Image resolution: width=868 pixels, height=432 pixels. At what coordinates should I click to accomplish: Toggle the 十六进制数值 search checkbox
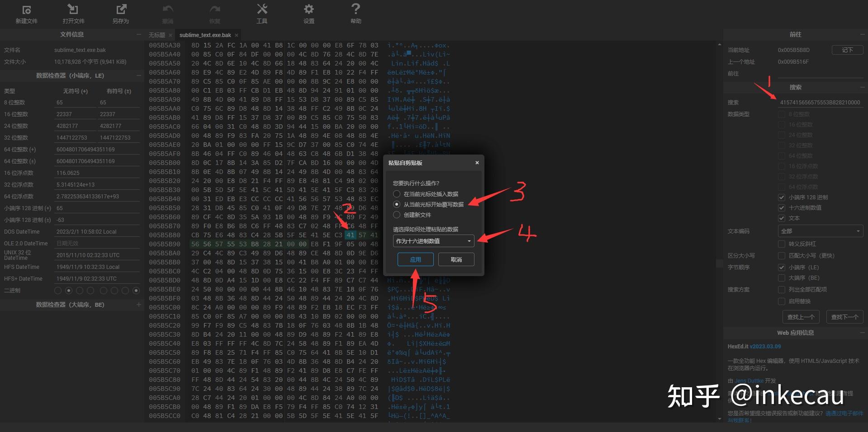point(781,208)
